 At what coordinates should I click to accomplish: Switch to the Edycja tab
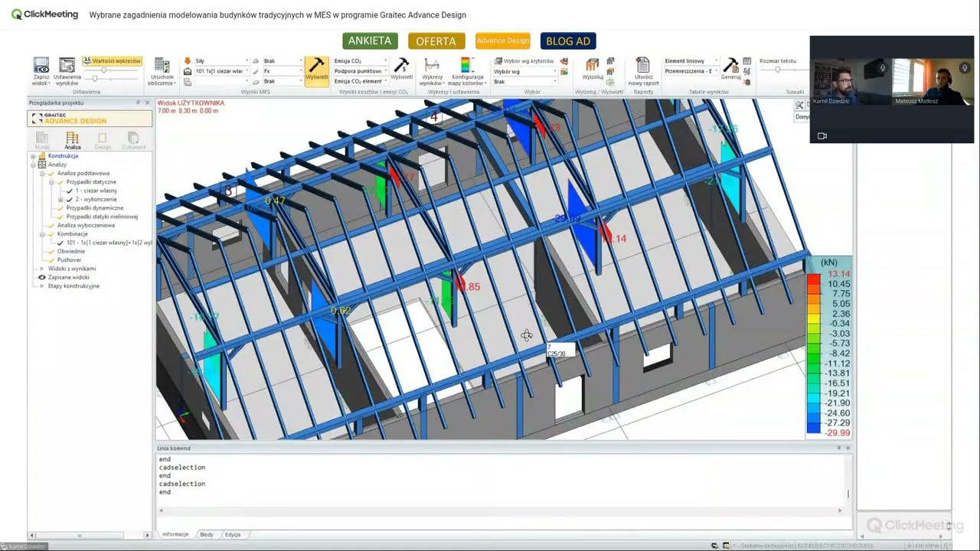[233, 534]
